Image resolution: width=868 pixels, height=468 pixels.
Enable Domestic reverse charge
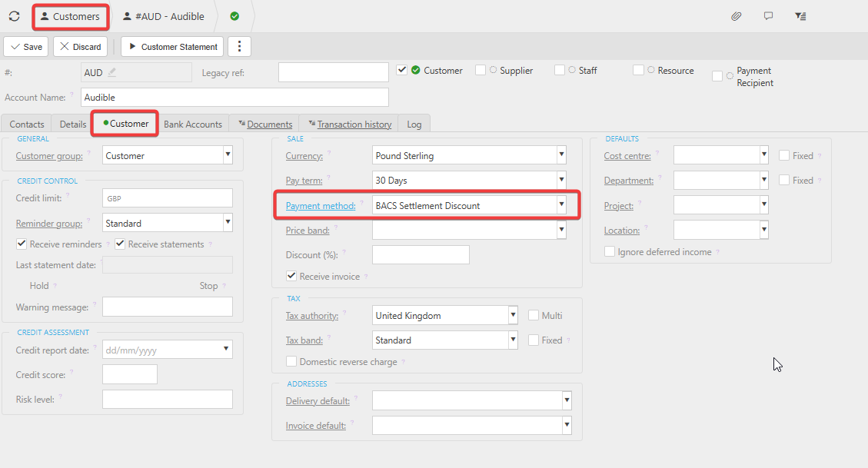click(x=291, y=362)
